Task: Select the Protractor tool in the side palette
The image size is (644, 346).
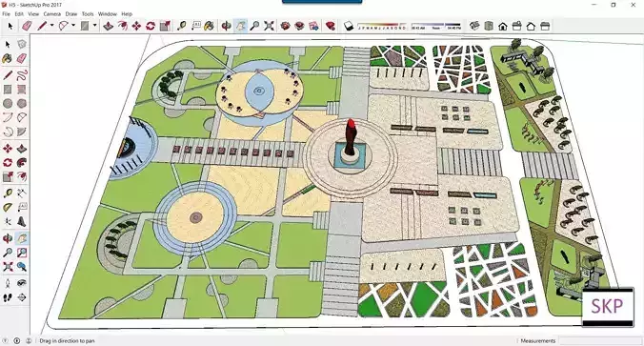Action: click(8, 207)
